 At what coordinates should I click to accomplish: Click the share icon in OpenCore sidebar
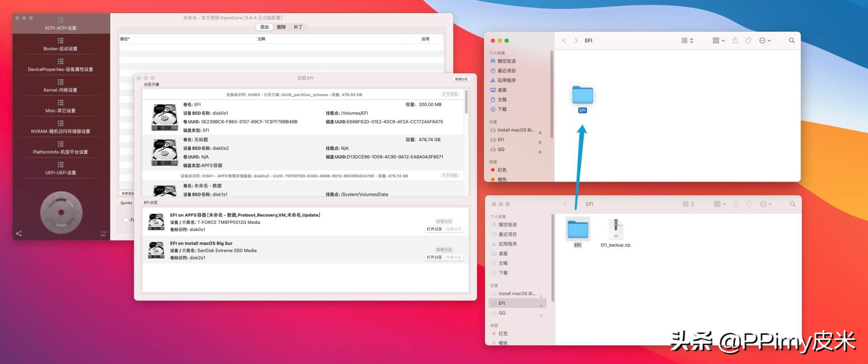[x=19, y=234]
